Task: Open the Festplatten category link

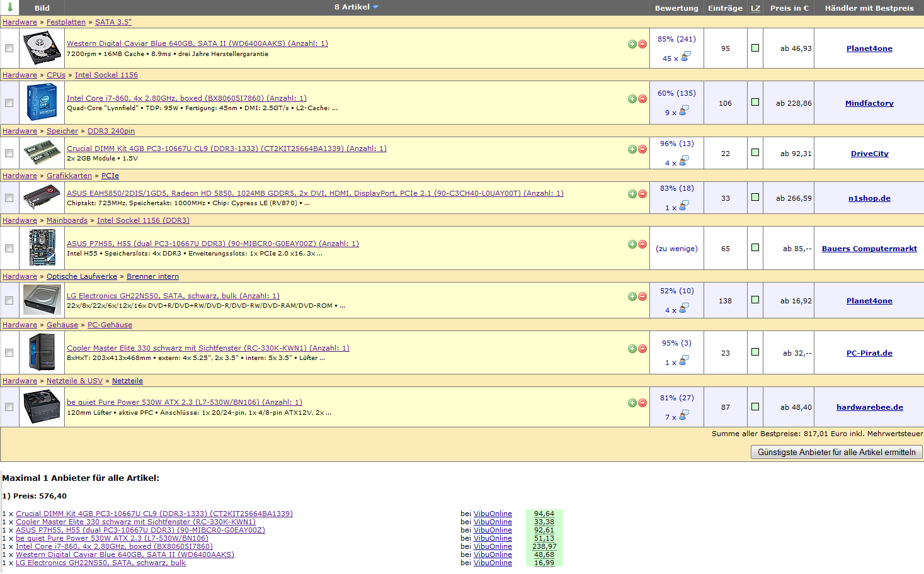Action: click(66, 22)
